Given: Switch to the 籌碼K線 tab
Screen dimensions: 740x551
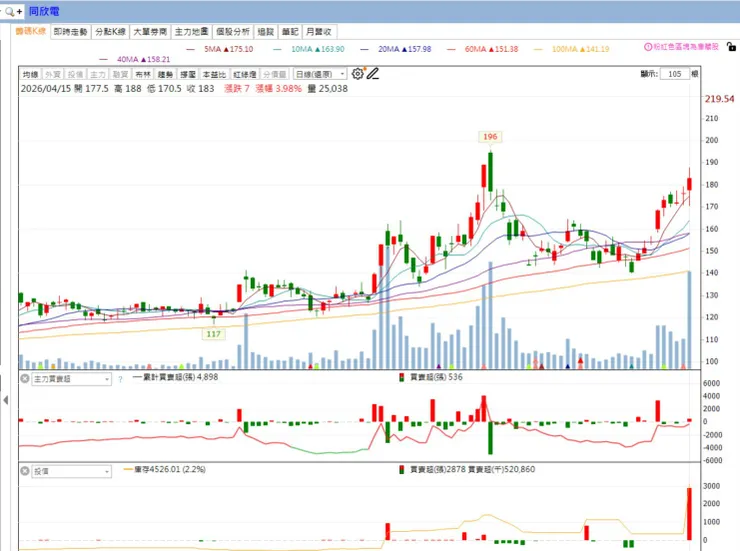Looking at the screenshot, I should pos(31,31).
